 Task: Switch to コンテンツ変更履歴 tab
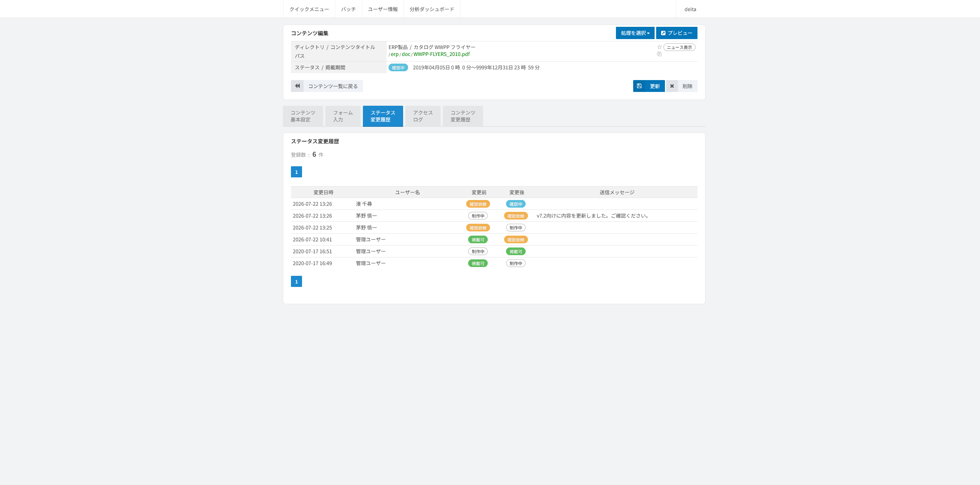(x=463, y=116)
